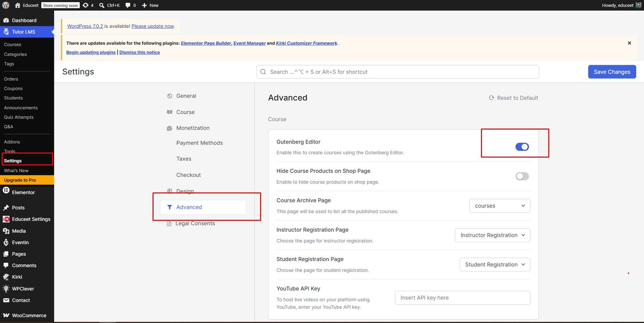Open the comments bubble icon in admin bar
This screenshot has height=323, width=644.
point(128,5)
